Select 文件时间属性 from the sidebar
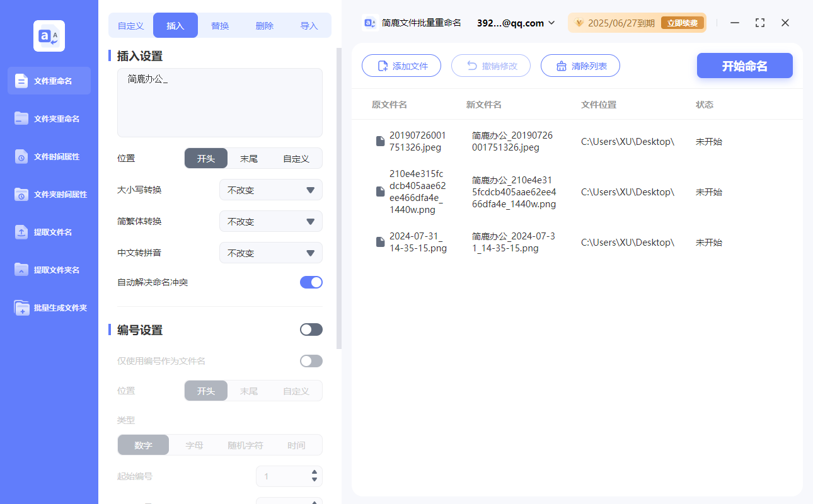 [x=49, y=156]
